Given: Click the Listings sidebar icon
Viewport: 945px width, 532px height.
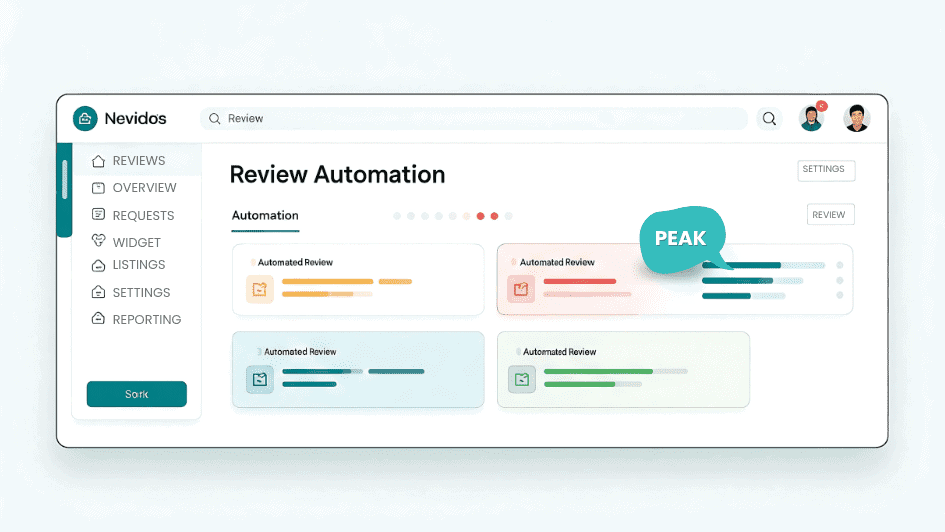Looking at the screenshot, I should [98, 265].
